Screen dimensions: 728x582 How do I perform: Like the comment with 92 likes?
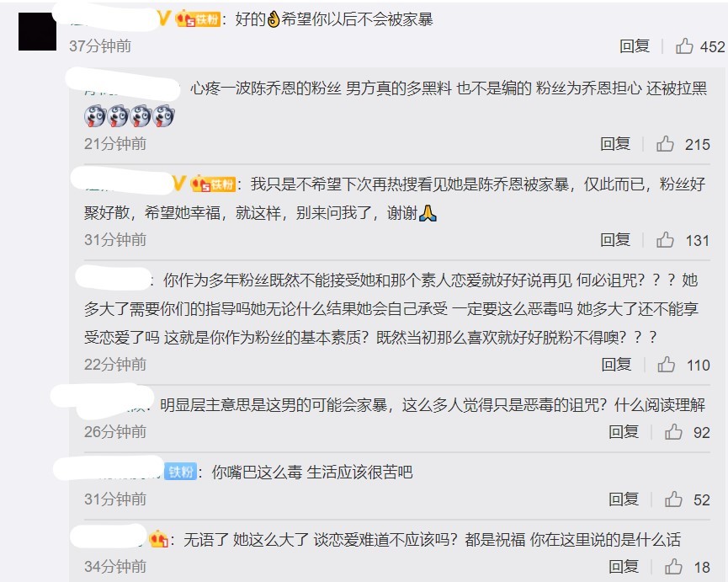[x=673, y=432]
